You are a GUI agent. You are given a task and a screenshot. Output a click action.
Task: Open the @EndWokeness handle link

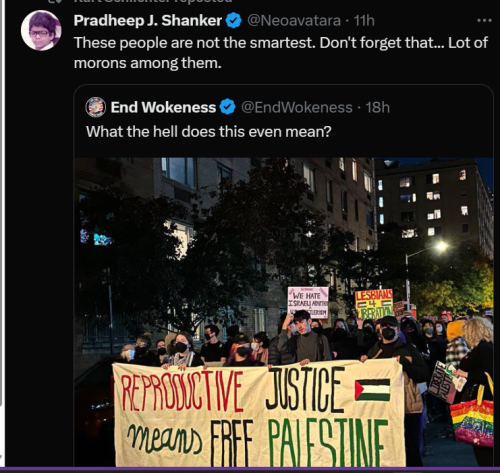click(x=297, y=107)
